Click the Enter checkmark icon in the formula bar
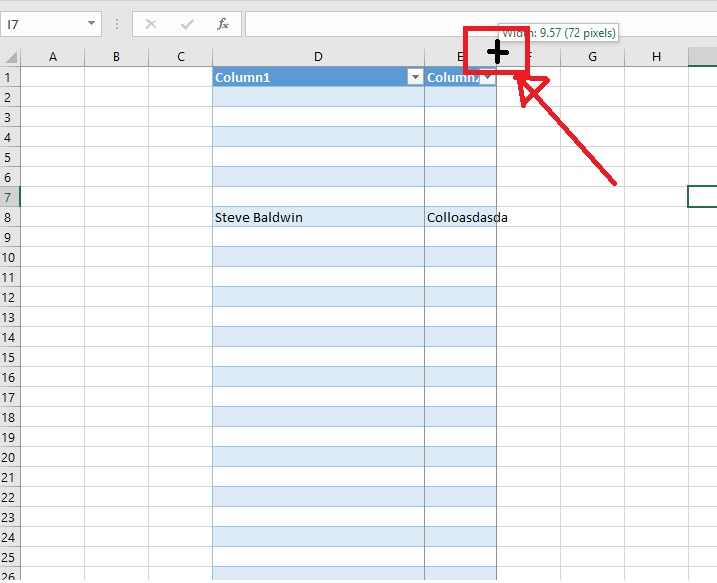The width and height of the screenshot is (717, 583). pos(187,24)
